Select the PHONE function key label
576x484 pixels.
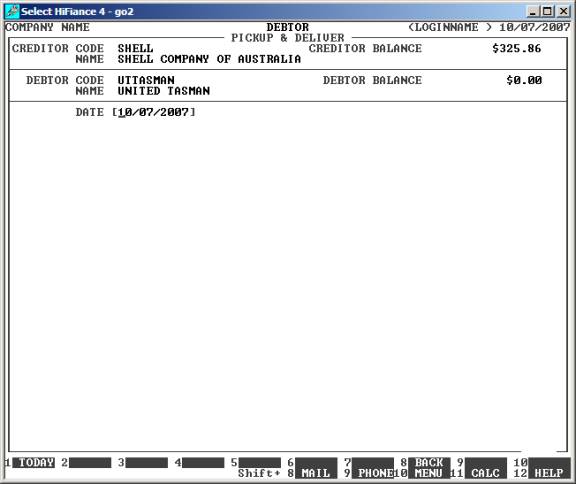tap(373, 473)
